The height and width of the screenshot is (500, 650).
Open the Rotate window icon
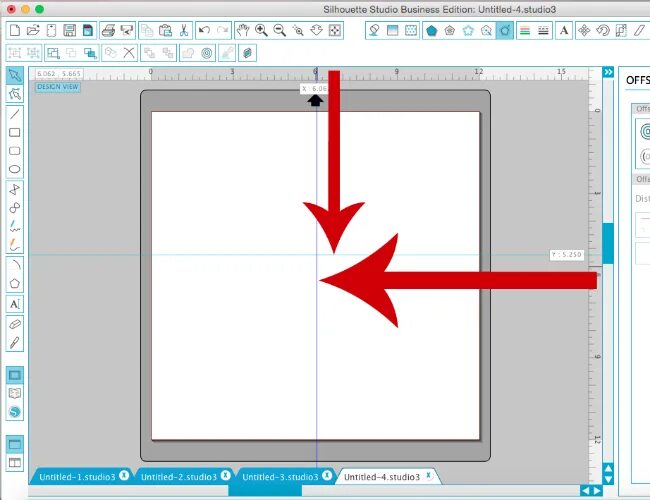[602, 30]
